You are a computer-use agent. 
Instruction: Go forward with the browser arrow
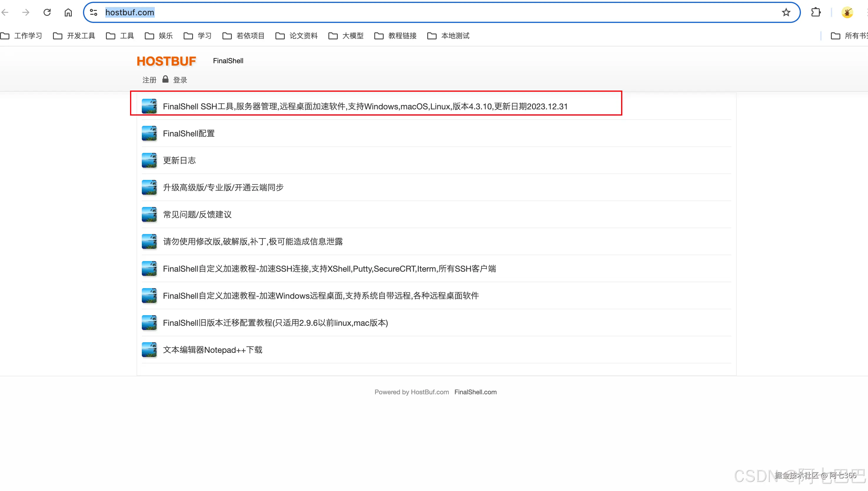[26, 12]
